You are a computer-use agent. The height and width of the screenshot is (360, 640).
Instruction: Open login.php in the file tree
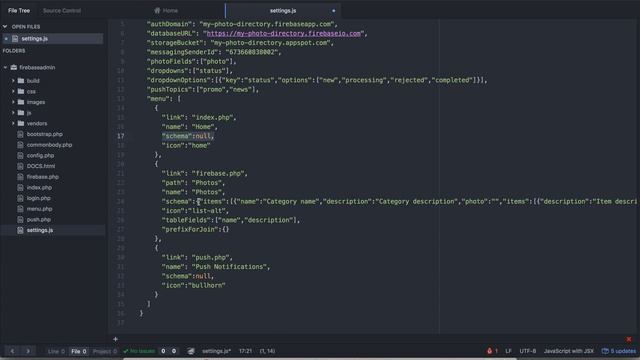click(38, 198)
